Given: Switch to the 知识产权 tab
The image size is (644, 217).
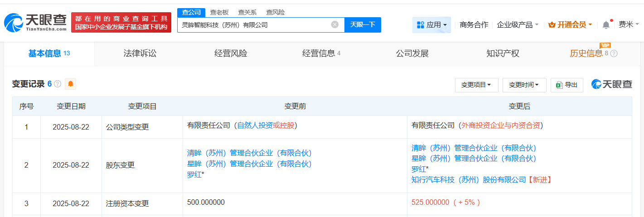Looking at the screenshot, I should [503, 53].
